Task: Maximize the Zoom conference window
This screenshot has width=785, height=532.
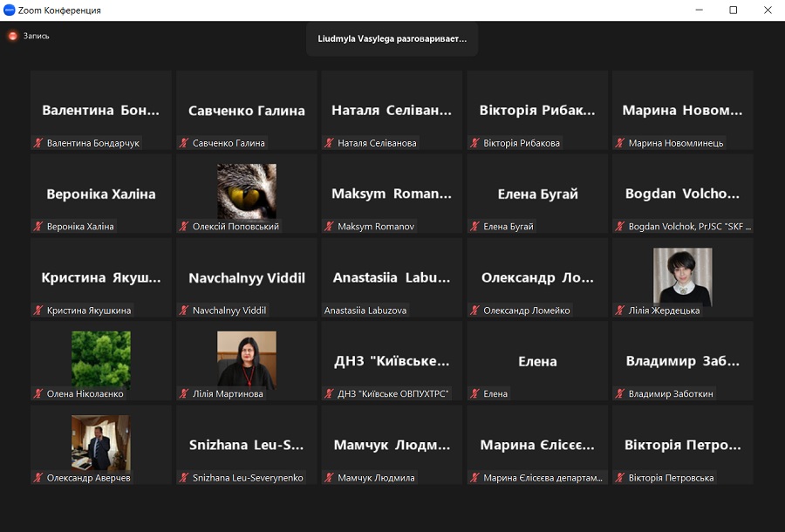Action: tap(734, 10)
